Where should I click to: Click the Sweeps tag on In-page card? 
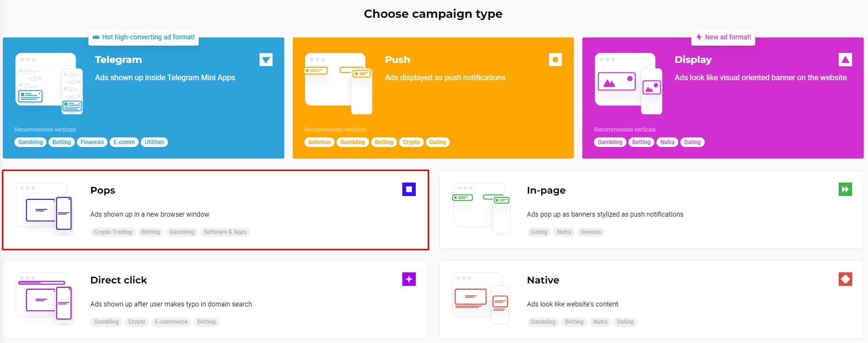591,232
